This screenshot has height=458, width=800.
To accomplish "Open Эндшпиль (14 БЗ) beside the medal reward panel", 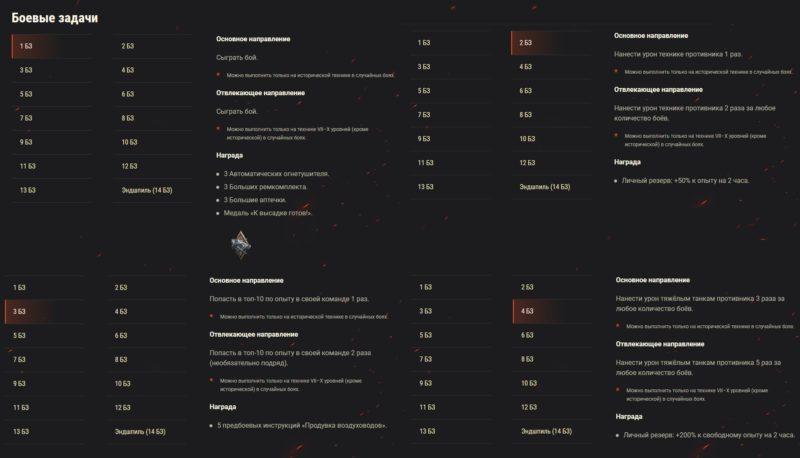I will pyautogui.click(x=147, y=190).
